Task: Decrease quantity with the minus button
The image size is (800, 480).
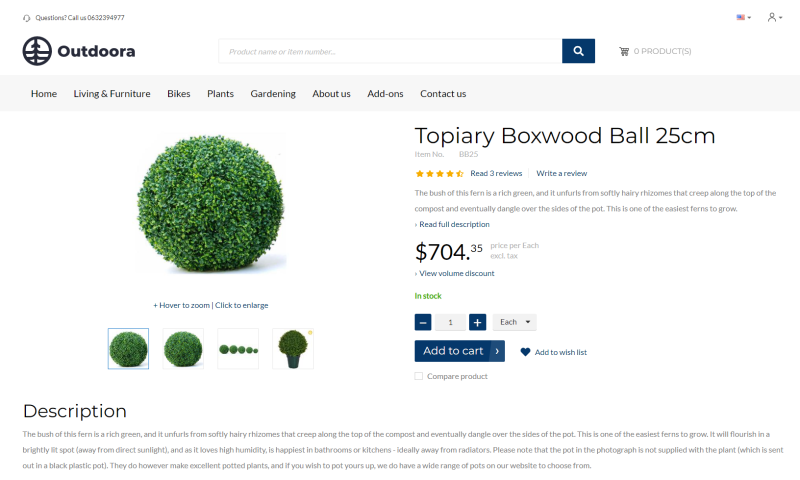Action: (x=423, y=322)
